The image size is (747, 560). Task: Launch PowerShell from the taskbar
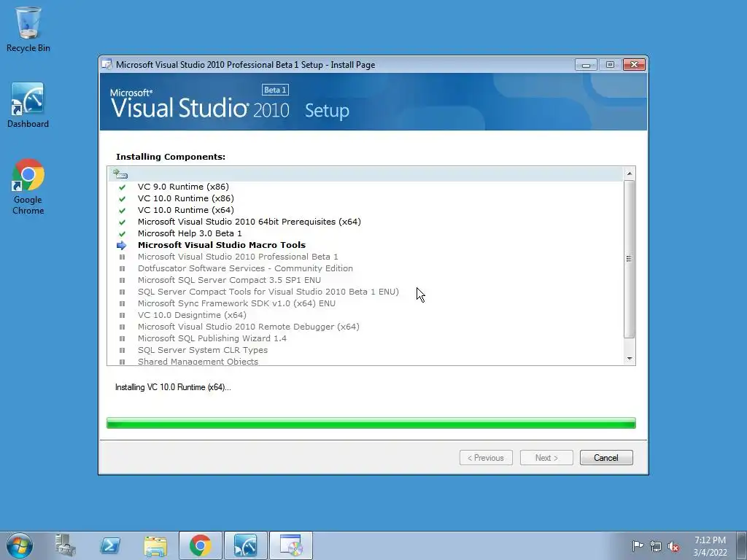(x=110, y=545)
